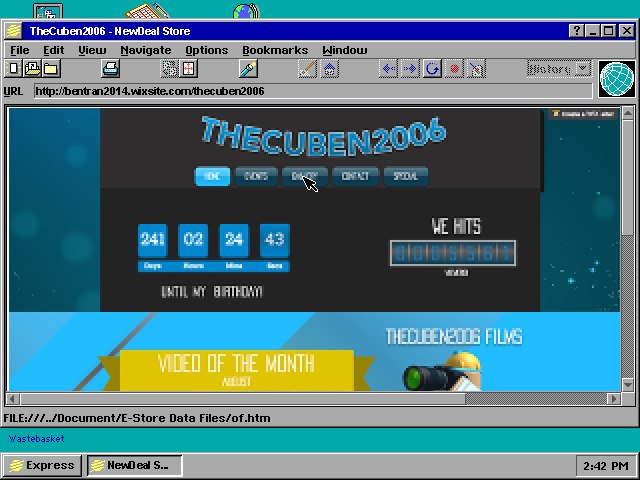This screenshot has width=640, height=480.
Task: Click the open folder toolbar icon
Action: [50, 69]
